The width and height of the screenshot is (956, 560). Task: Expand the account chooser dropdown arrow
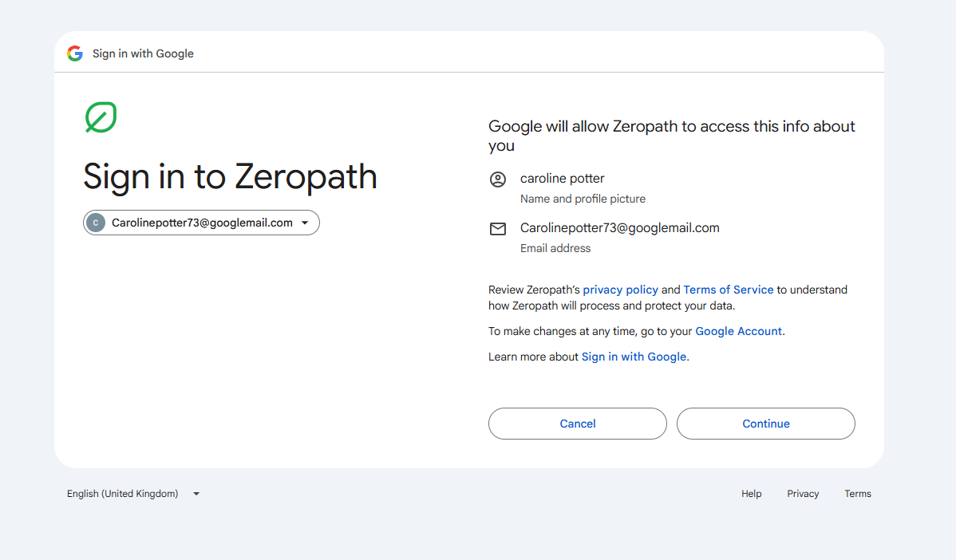305,223
